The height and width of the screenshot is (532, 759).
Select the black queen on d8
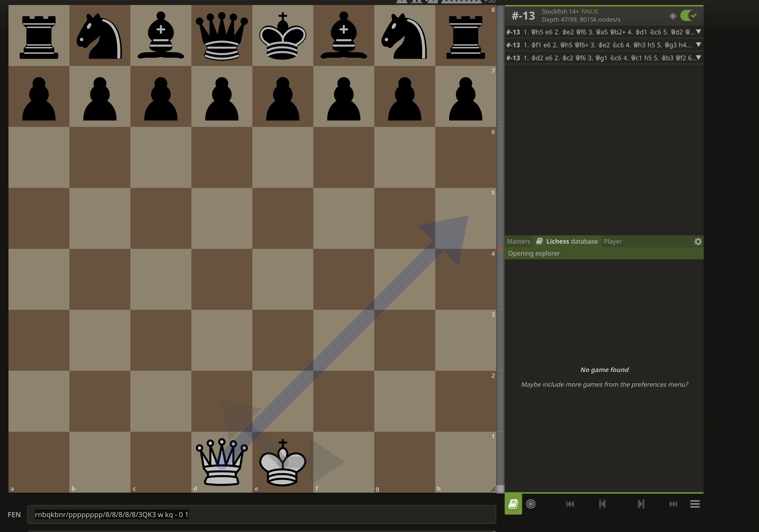pyautogui.click(x=221, y=35)
